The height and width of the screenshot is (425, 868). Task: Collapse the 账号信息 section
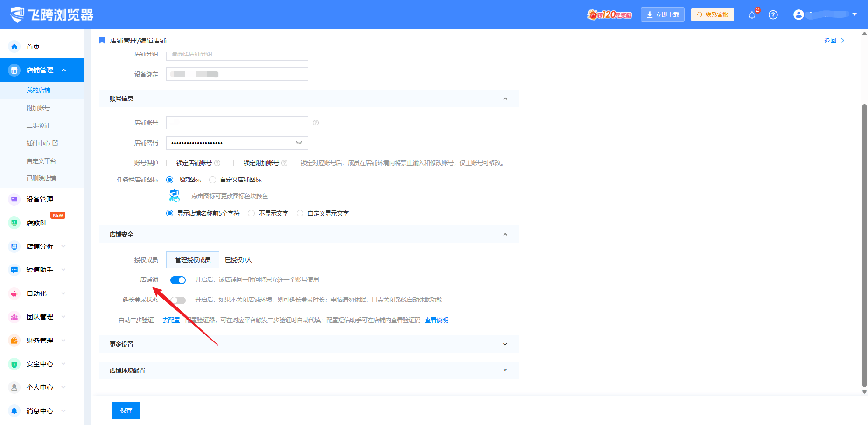505,99
